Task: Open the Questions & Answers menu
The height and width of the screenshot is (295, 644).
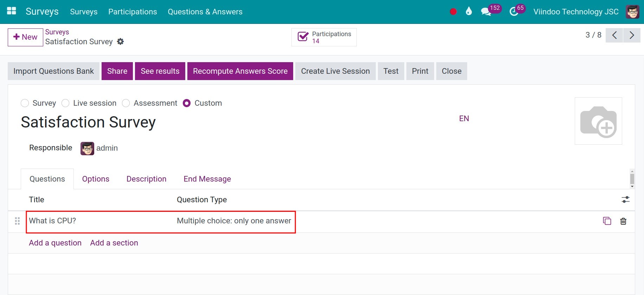Action: click(x=205, y=12)
